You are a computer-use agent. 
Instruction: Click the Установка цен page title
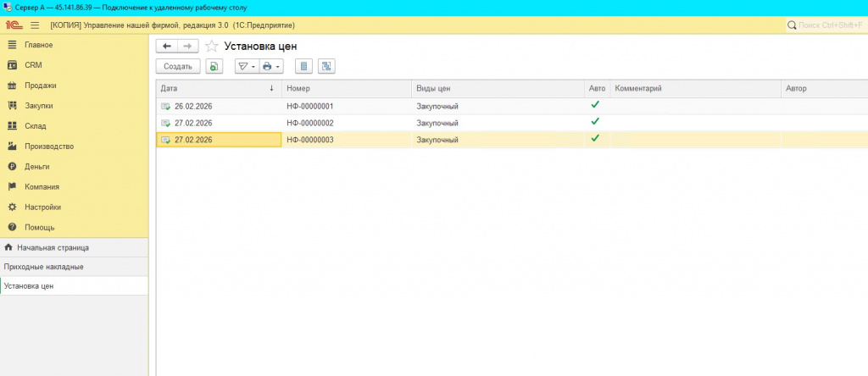[x=260, y=47]
